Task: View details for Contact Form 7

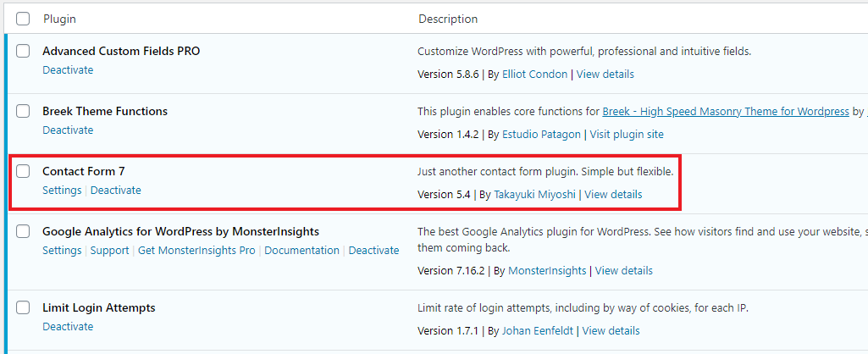Action: point(613,195)
